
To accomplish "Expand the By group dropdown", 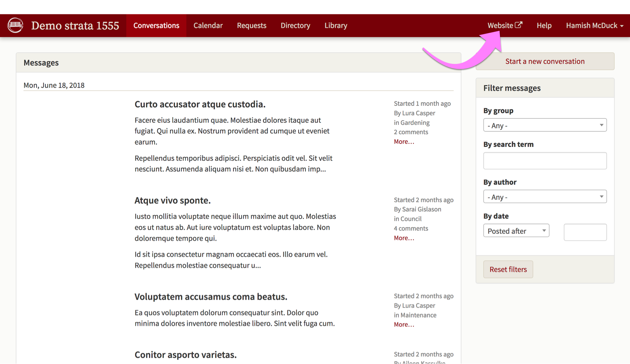I will (x=544, y=125).
